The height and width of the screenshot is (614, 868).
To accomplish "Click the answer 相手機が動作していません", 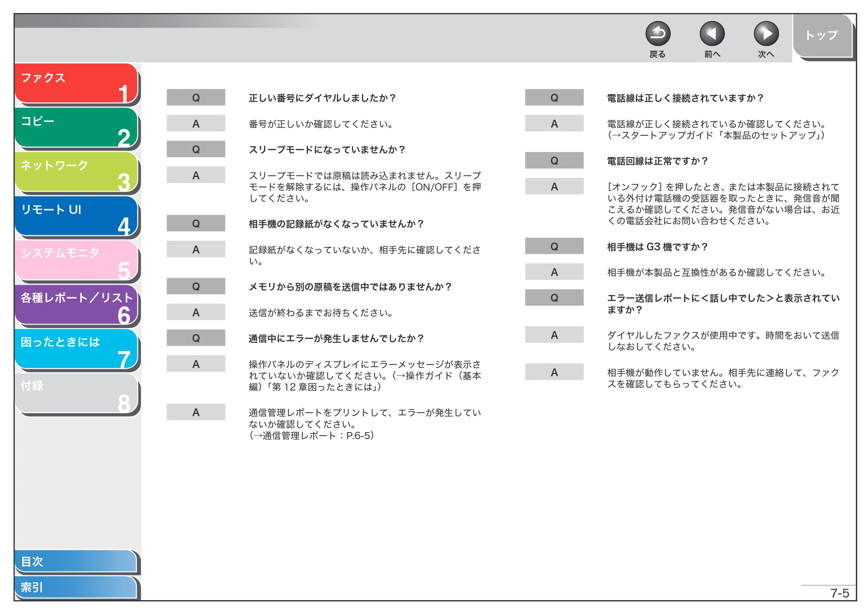I will [x=723, y=378].
